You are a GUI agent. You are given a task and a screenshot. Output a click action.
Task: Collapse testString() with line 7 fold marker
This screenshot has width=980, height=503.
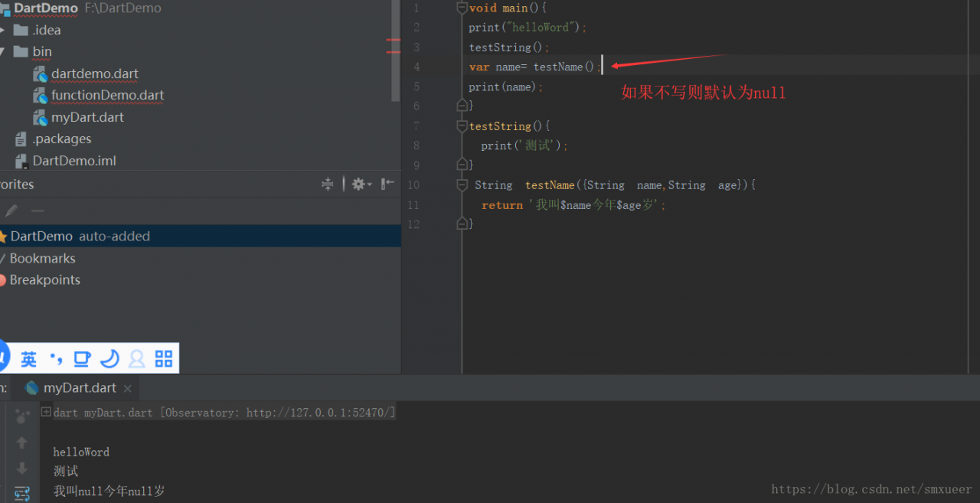click(x=462, y=126)
